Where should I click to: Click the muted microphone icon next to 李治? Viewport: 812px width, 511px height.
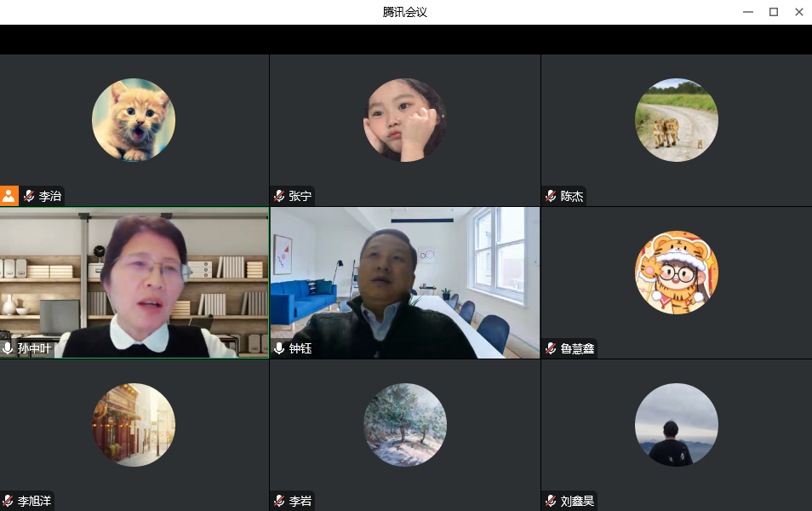tap(29, 196)
